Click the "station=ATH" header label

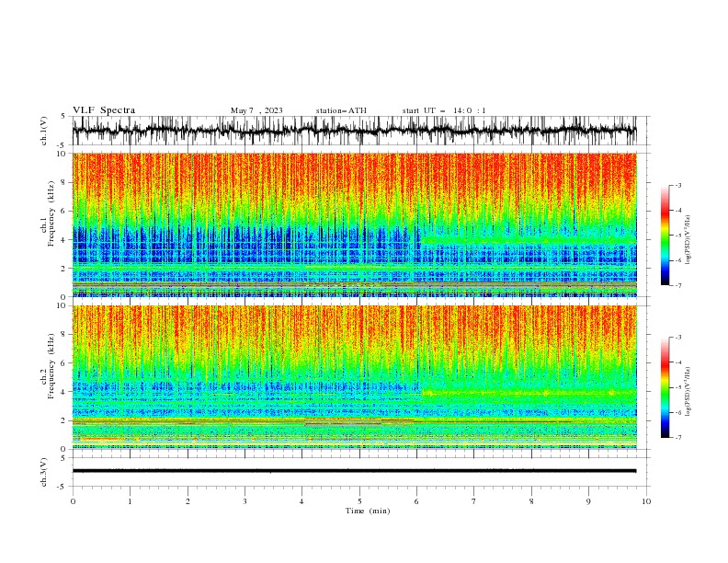point(341,110)
